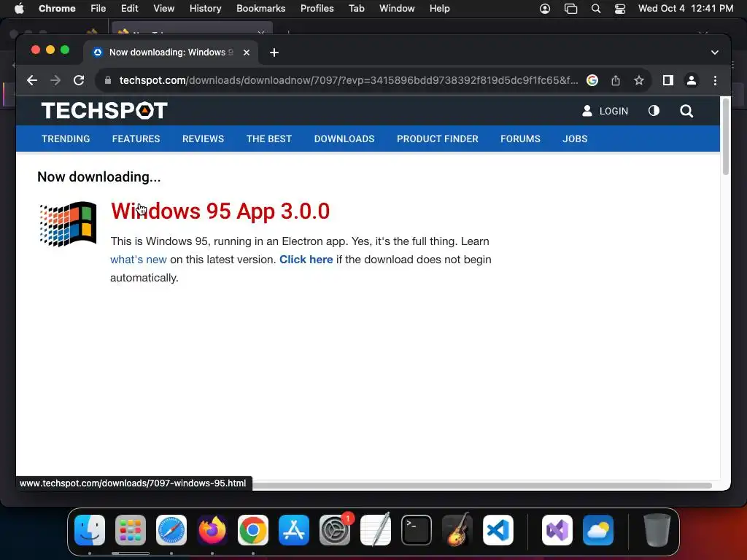Open Spotlight search in menu bar
Image resolution: width=747 pixels, height=560 pixels.
(595, 9)
